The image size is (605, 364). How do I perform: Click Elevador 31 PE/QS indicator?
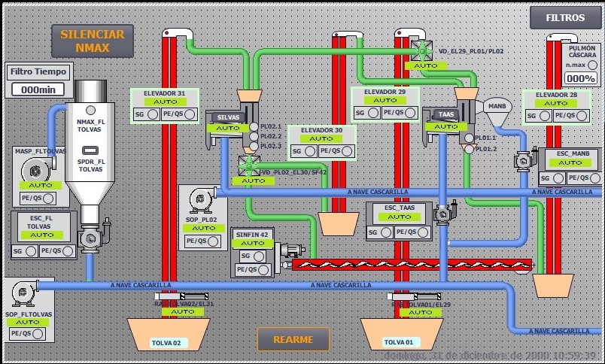(x=190, y=114)
